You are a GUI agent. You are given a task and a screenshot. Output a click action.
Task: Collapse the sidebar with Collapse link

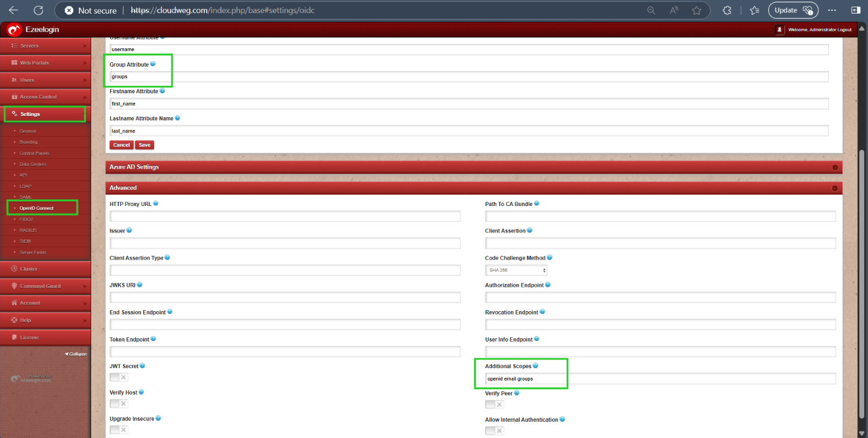(76, 354)
